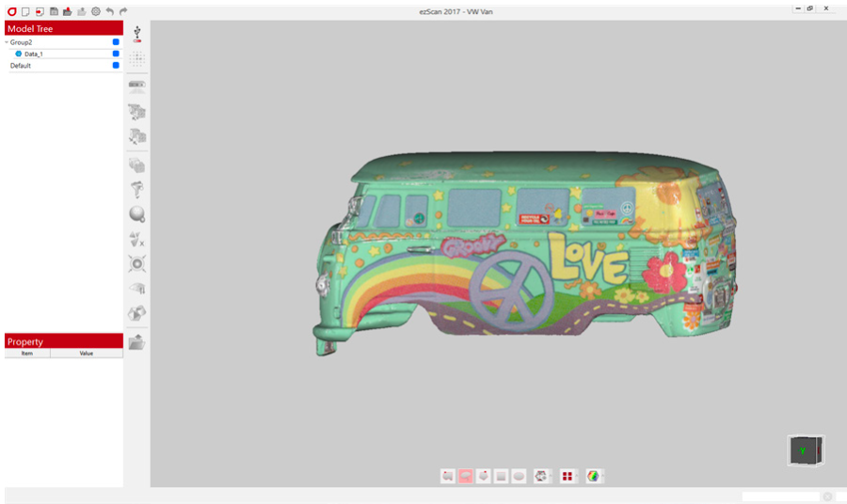Open the settings gear
Image resolution: width=847 pixels, height=504 pixels.
pyautogui.click(x=96, y=11)
